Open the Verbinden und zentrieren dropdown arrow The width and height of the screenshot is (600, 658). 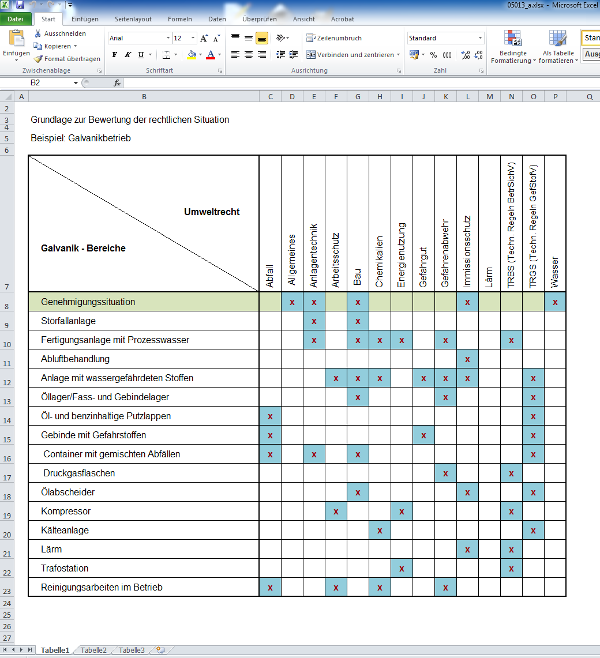coord(396,55)
